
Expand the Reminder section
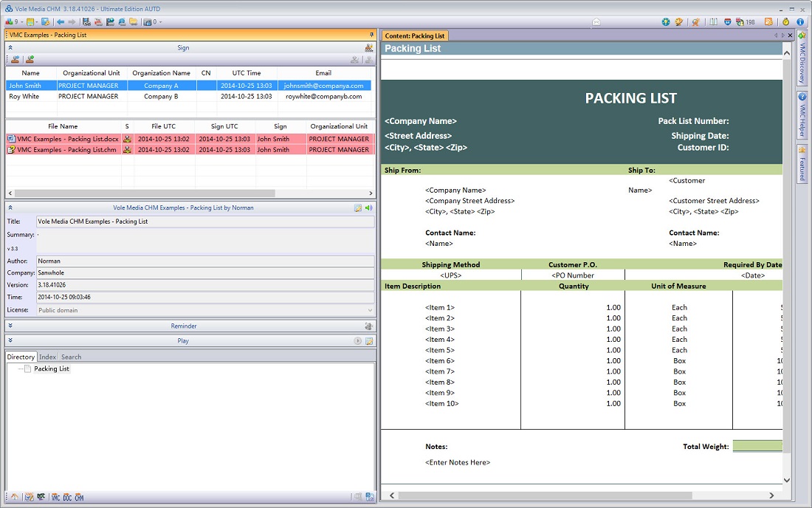pos(10,326)
